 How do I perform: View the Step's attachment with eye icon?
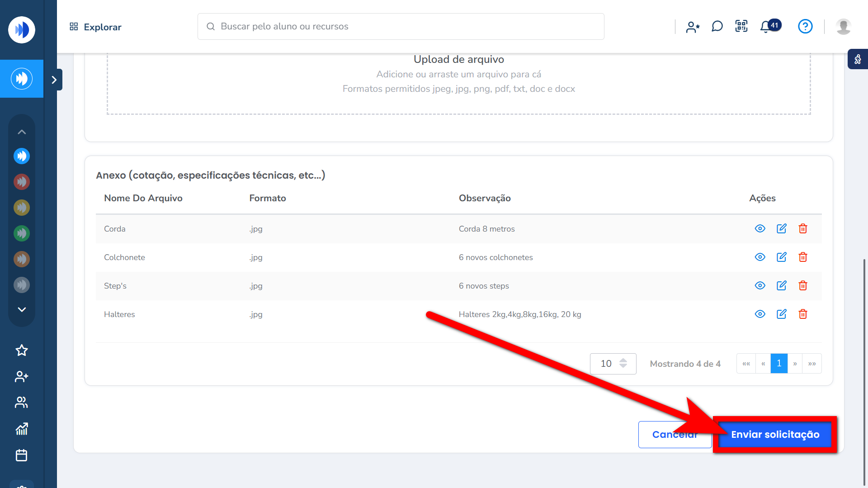pos(760,285)
